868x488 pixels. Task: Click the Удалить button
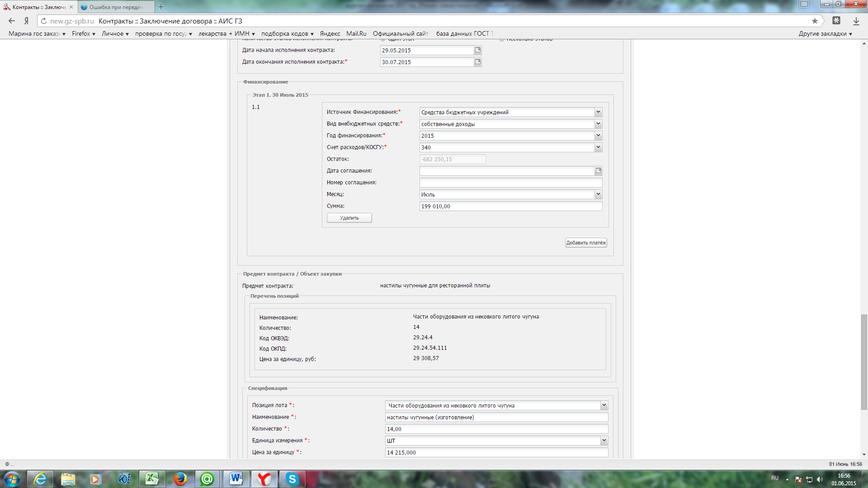349,218
